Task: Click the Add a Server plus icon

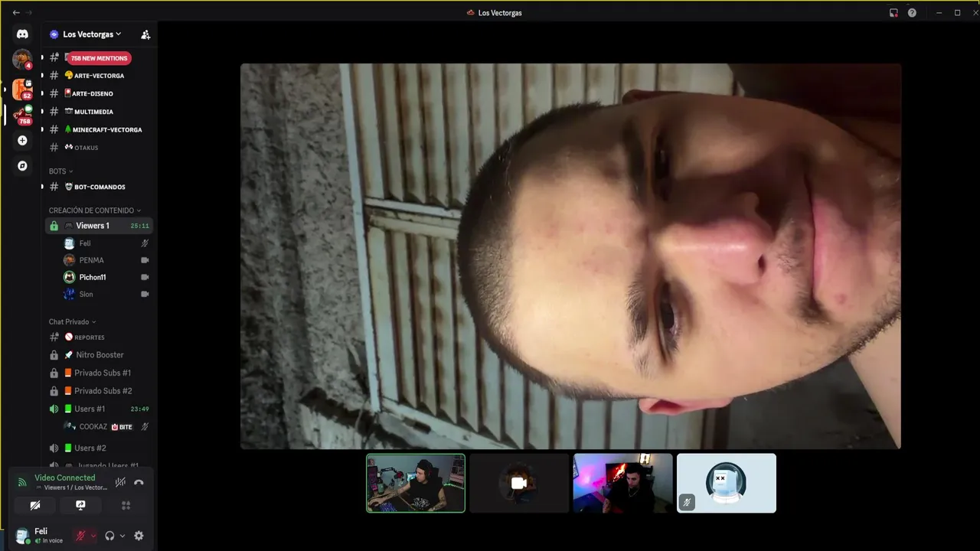Action: [x=22, y=141]
